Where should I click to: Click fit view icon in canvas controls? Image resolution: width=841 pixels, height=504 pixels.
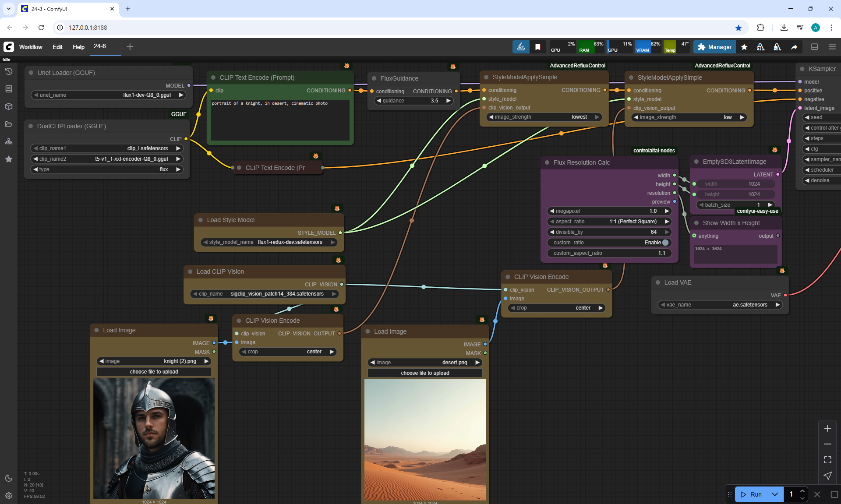point(827,460)
